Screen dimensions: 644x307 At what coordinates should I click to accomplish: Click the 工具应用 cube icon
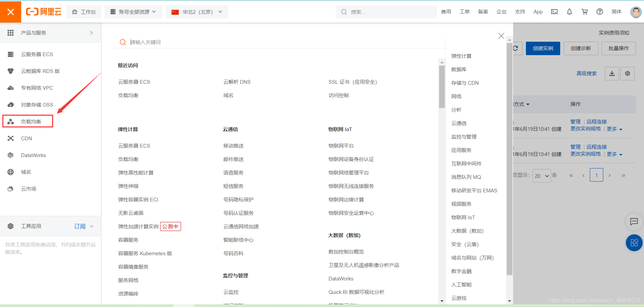point(10,226)
